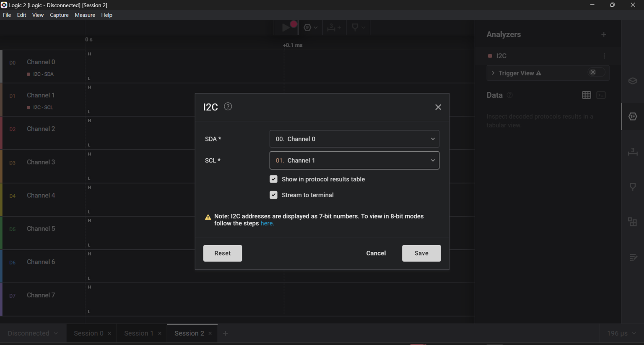The width and height of the screenshot is (644, 345).
Task: Click Cancel in the I2C dialog
Action: (376, 253)
